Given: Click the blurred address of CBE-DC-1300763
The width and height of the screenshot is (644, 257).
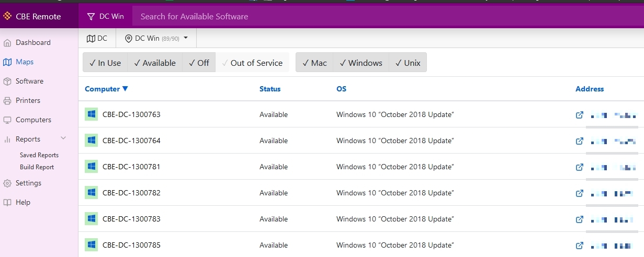Looking at the screenshot, I should pos(613,115).
